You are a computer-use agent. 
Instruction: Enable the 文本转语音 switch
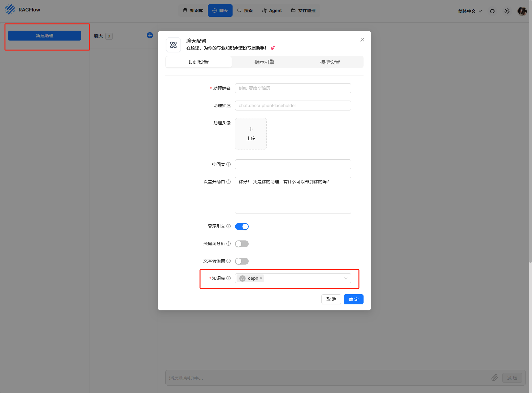click(x=242, y=261)
